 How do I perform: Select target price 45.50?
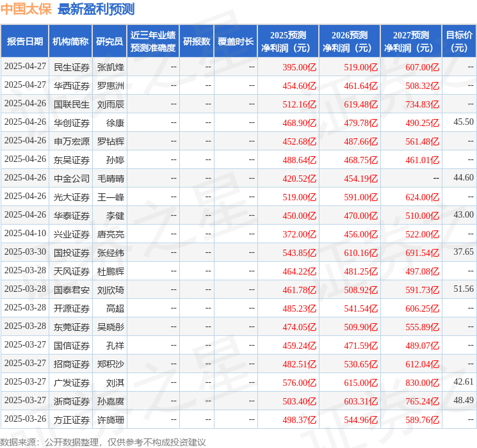(x=464, y=122)
